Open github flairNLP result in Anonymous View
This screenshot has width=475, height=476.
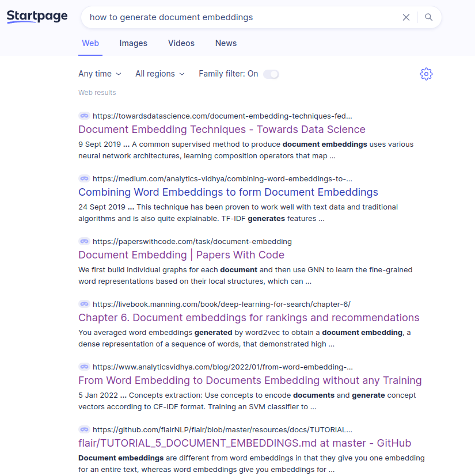(x=84, y=429)
